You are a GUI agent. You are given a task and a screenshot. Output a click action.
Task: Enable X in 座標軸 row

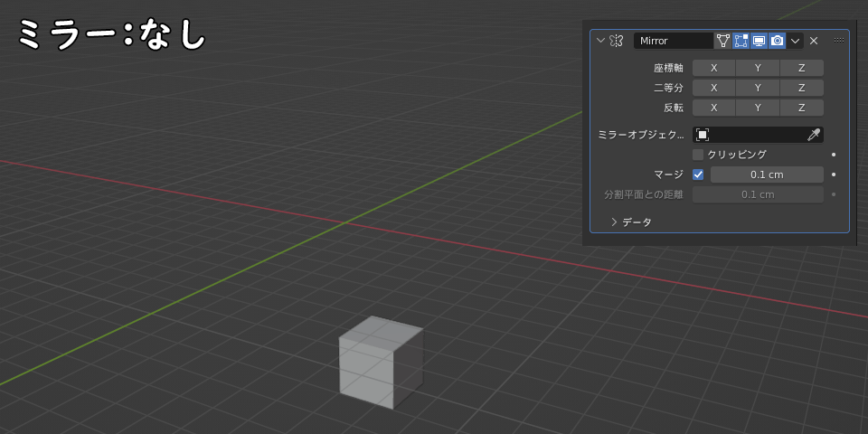(714, 68)
